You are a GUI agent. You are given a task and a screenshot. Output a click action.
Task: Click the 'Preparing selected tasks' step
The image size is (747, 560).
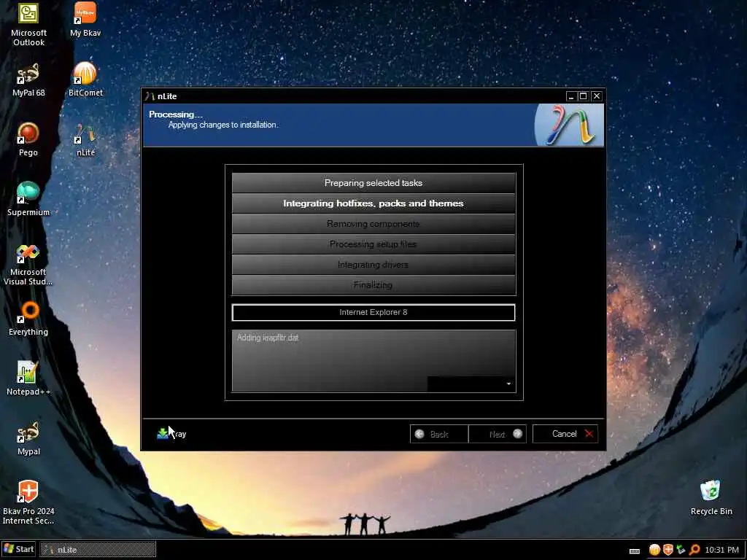tap(373, 183)
